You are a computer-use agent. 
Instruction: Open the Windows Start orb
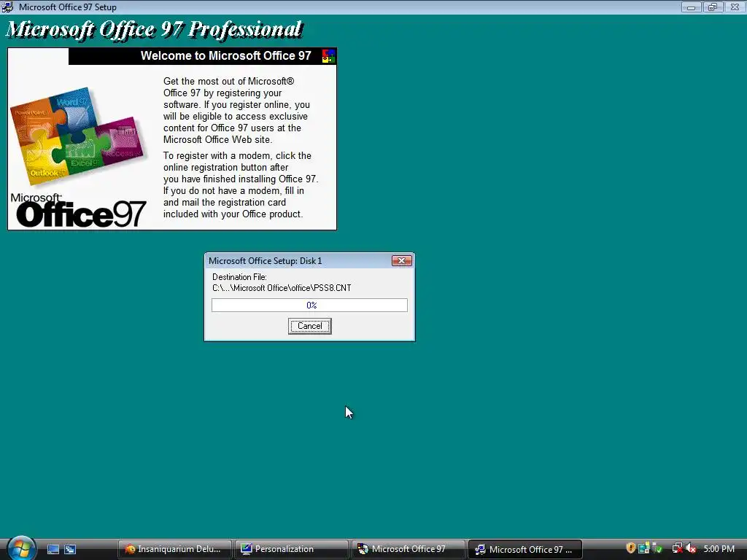point(21,548)
